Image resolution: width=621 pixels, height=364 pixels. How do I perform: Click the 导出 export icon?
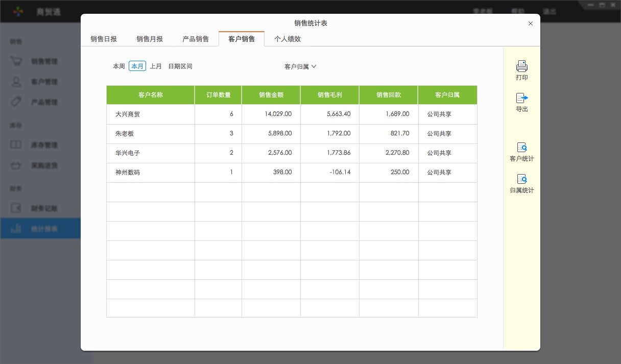[521, 102]
